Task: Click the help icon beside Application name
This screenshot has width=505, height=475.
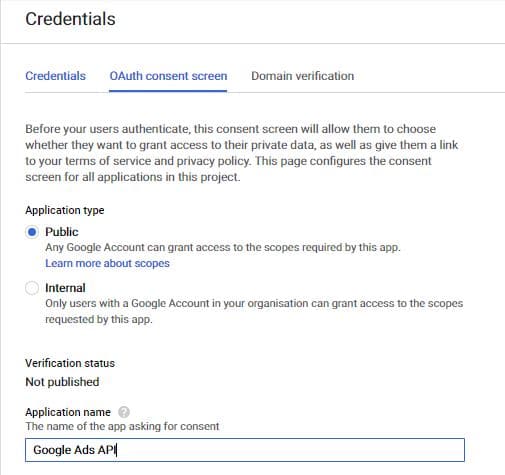Action: click(x=124, y=412)
